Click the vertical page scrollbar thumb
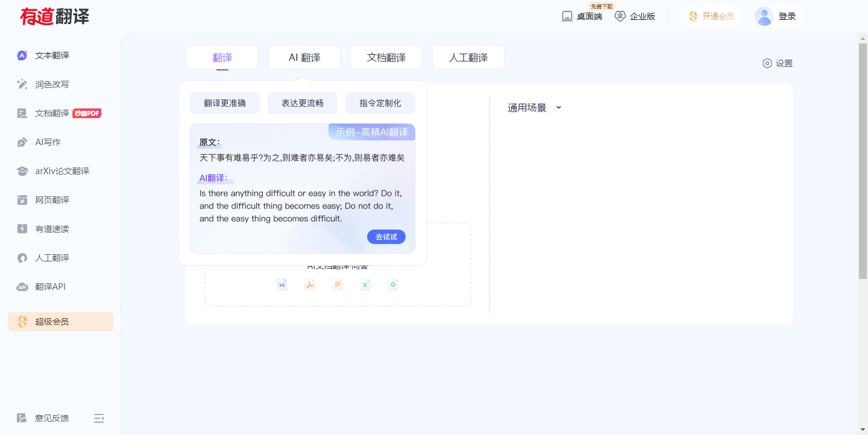868x435 pixels. coord(863,161)
